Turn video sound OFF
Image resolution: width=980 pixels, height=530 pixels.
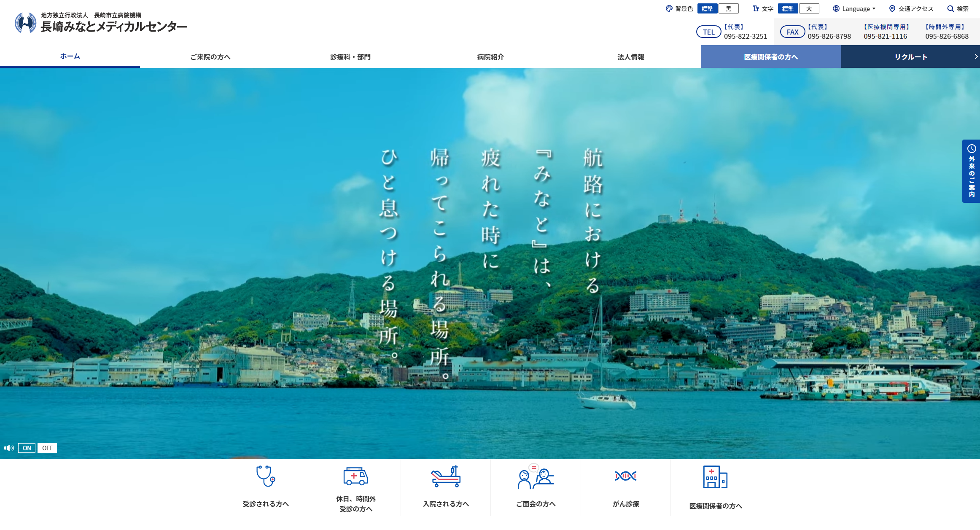click(x=47, y=448)
